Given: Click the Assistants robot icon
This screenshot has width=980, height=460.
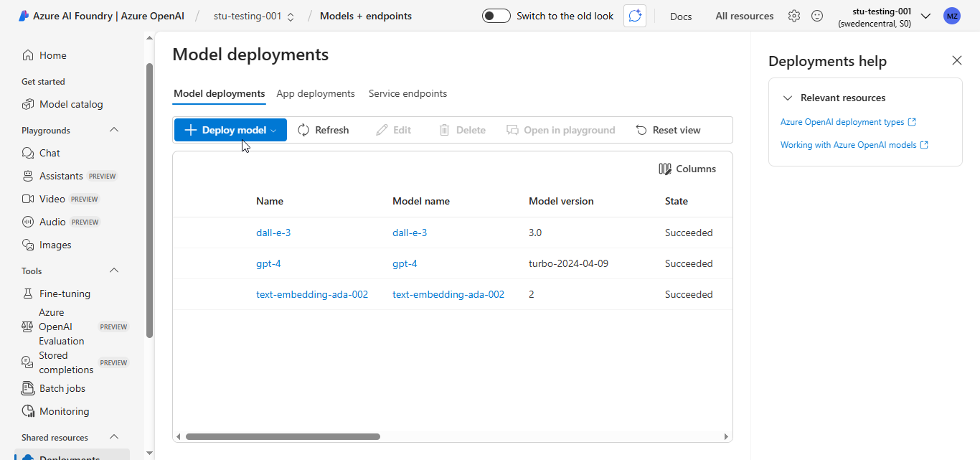Looking at the screenshot, I should 28,176.
